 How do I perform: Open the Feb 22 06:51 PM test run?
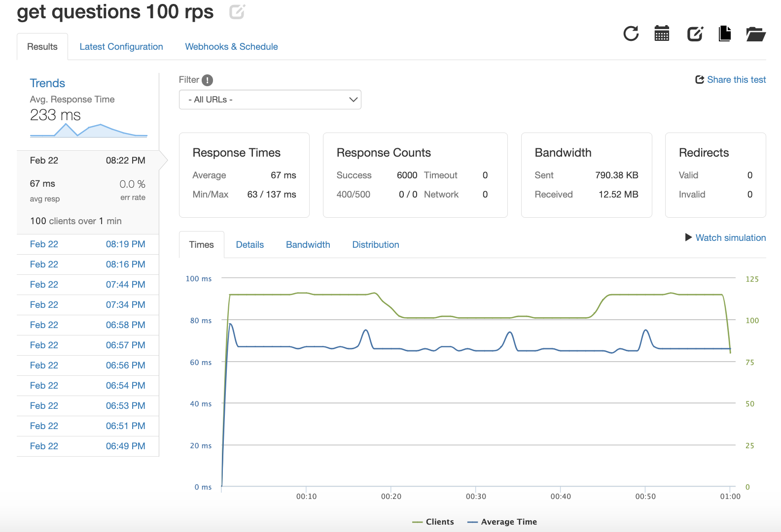88,426
